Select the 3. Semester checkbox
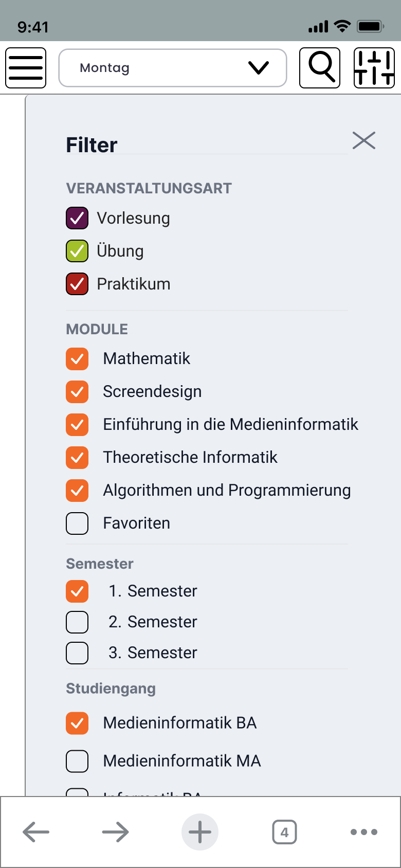This screenshot has width=401, height=868. 77,653
